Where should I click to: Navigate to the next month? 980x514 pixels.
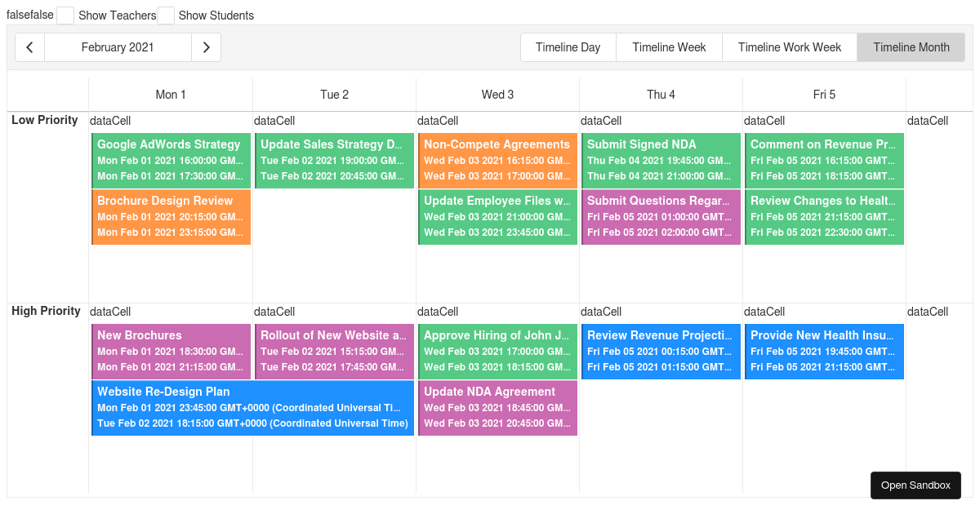206,47
